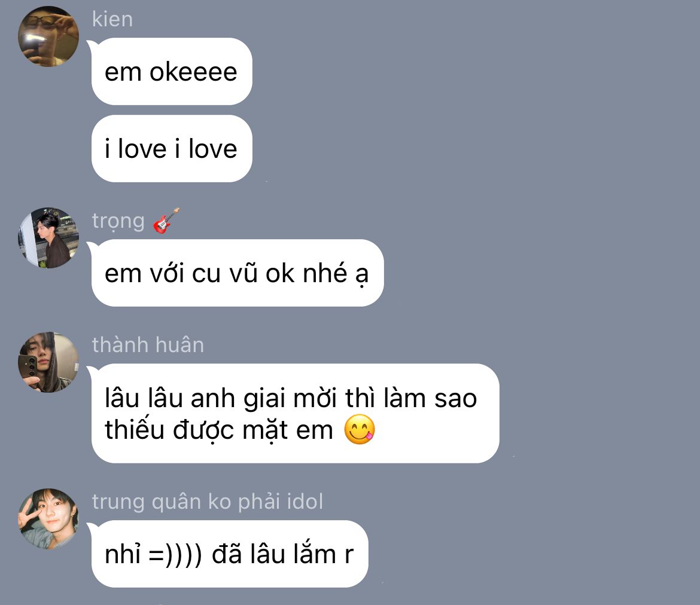Select the 'i love i love' bubble

[172, 149]
